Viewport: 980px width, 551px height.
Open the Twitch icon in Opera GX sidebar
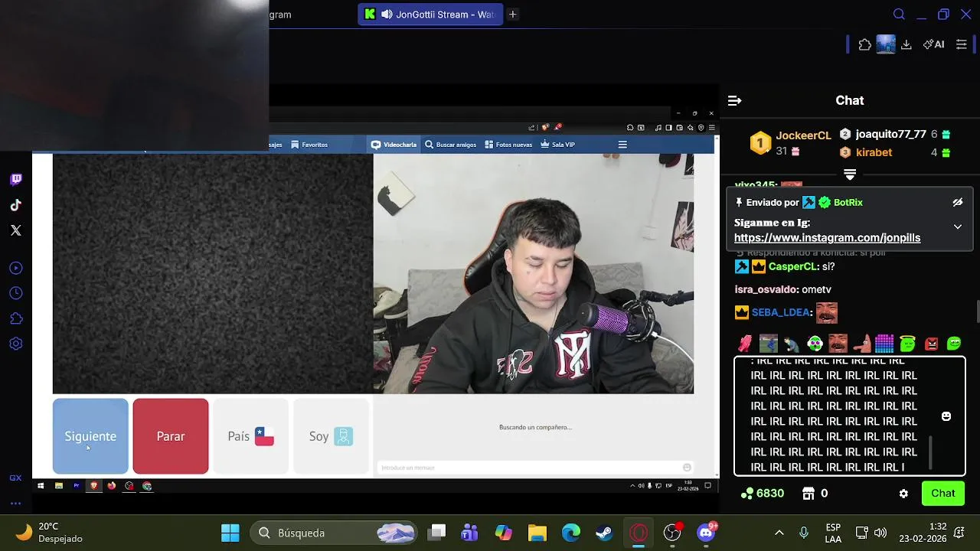[16, 179]
